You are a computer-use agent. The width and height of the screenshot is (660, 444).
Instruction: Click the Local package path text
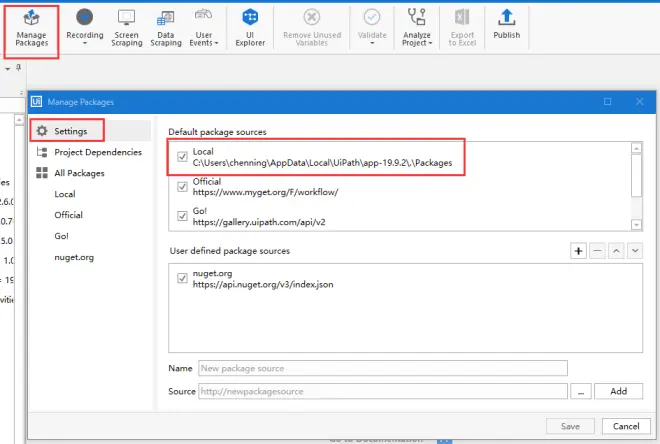(x=322, y=163)
